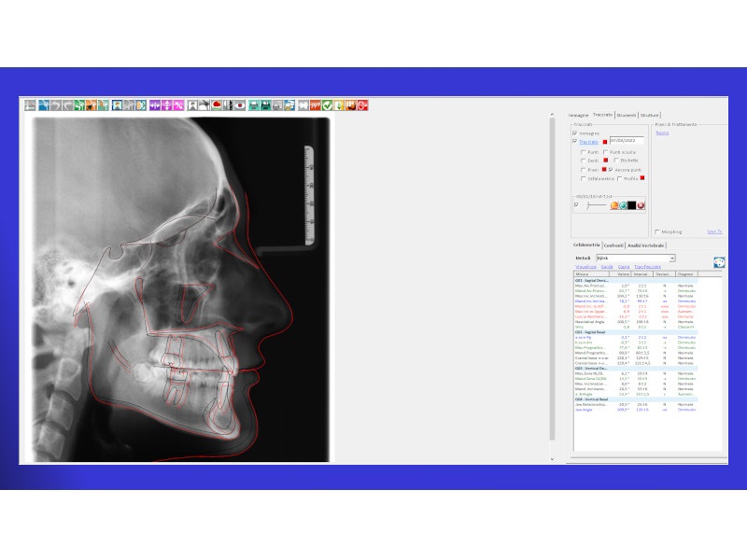
Task: Click the grayed undo arrow icon
Action: pos(56,105)
